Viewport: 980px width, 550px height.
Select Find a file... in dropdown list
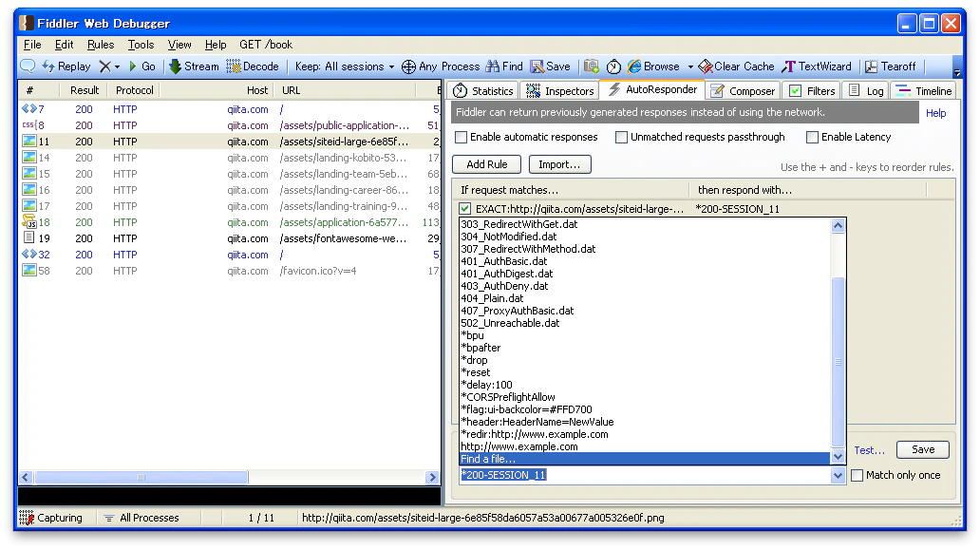coord(645,459)
